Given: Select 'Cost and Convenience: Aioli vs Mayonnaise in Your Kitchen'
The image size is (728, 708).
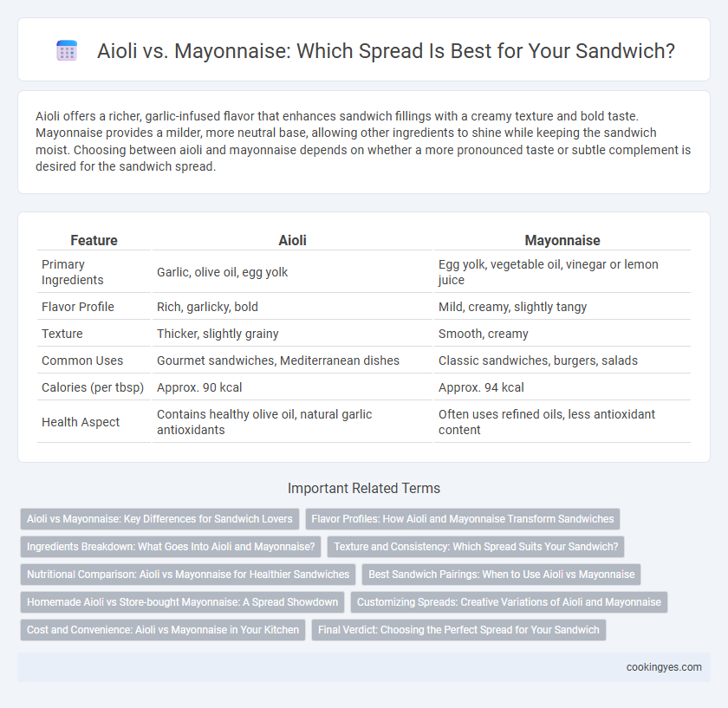Looking at the screenshot, I should click(163, 630).
